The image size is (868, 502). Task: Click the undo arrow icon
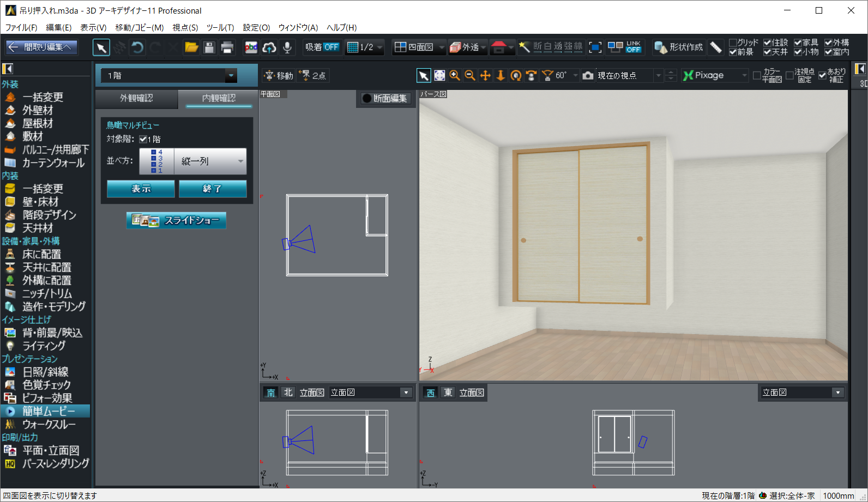pyautogui.click(x=137, y=47)
